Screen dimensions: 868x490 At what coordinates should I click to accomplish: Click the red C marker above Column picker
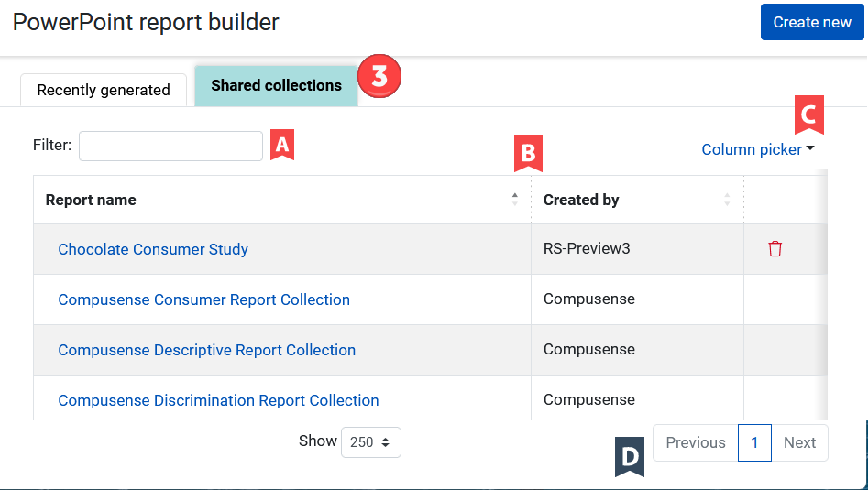coord(808,114)
